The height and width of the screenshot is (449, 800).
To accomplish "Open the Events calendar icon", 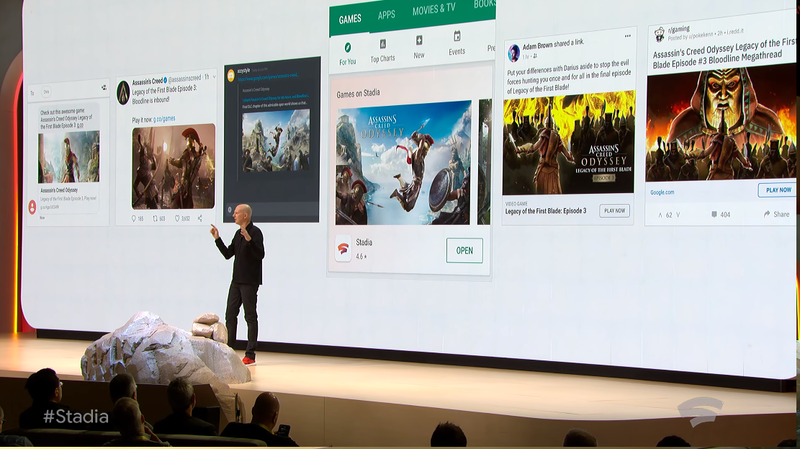I will (457, 36).
